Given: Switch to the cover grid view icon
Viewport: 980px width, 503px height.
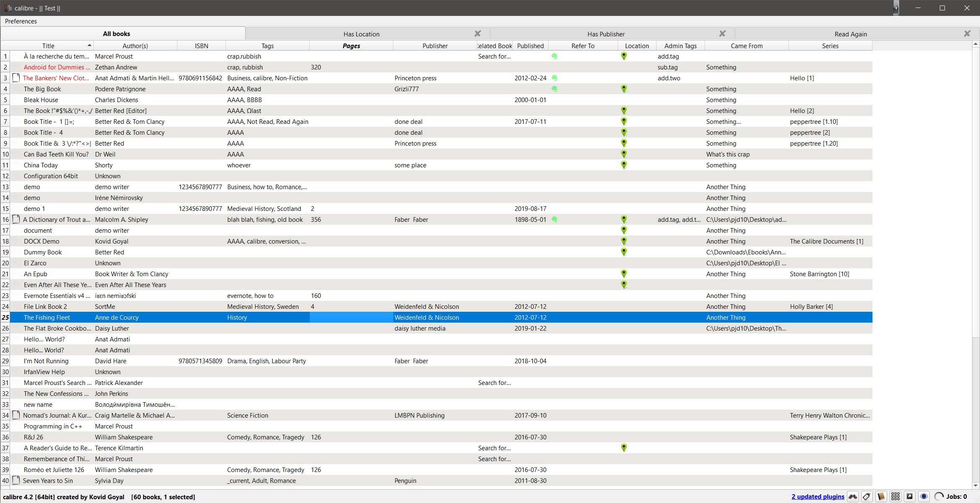Looking at the screenshot, I should click(895, 497).
